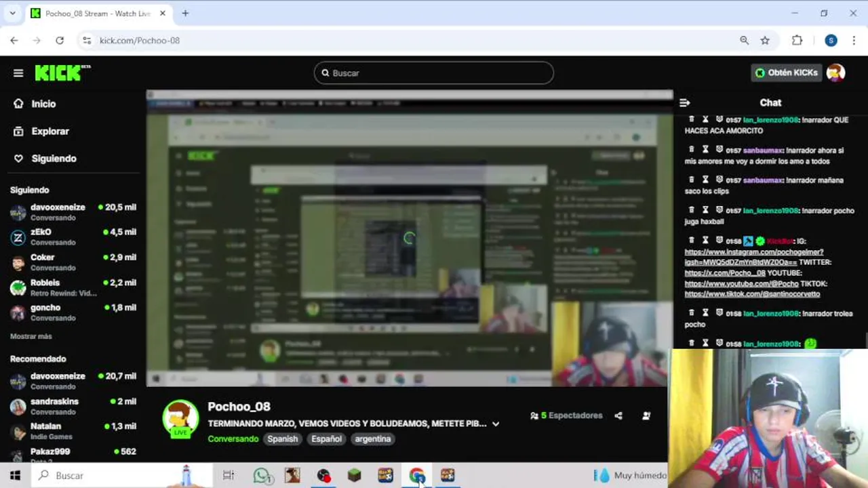Collapse the Chat panel with arrow icon
The width and height of the screenshot is (868, 488).
tap(685, 103)
